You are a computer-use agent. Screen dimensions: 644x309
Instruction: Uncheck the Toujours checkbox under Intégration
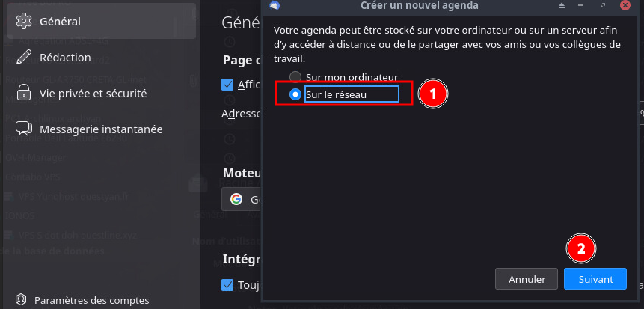[228, 284]
